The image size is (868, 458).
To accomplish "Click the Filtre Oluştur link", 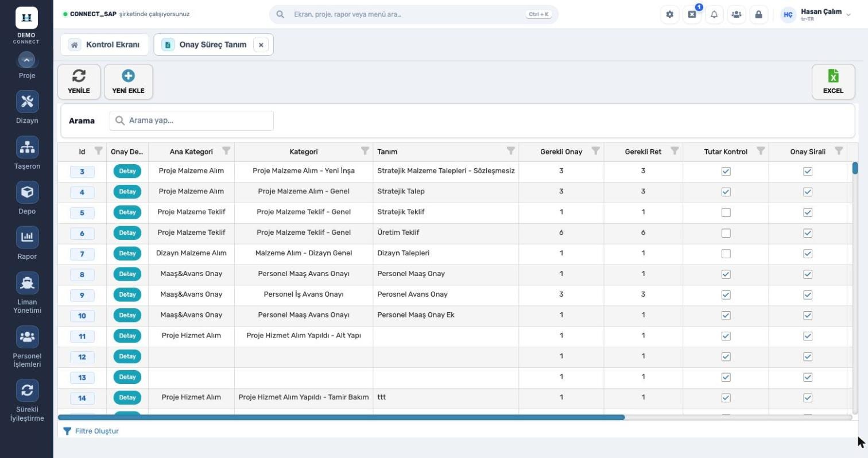I will click(x=91, y=431).
